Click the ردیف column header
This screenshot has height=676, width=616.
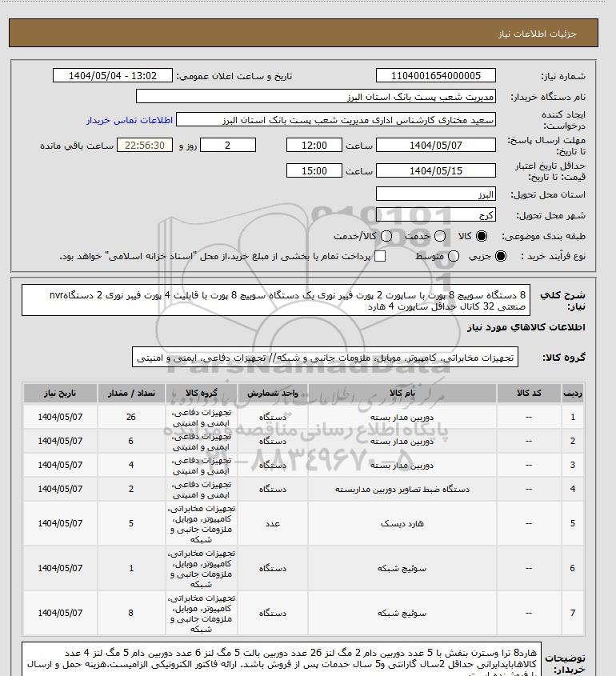[573, 393]
